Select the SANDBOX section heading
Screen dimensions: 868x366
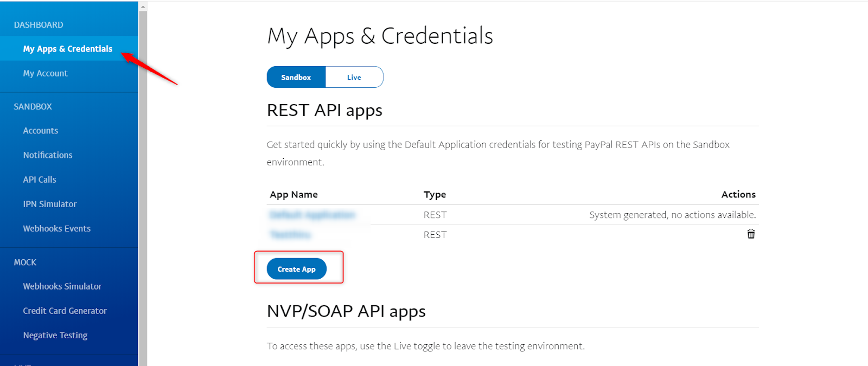[x=33, y=107]
